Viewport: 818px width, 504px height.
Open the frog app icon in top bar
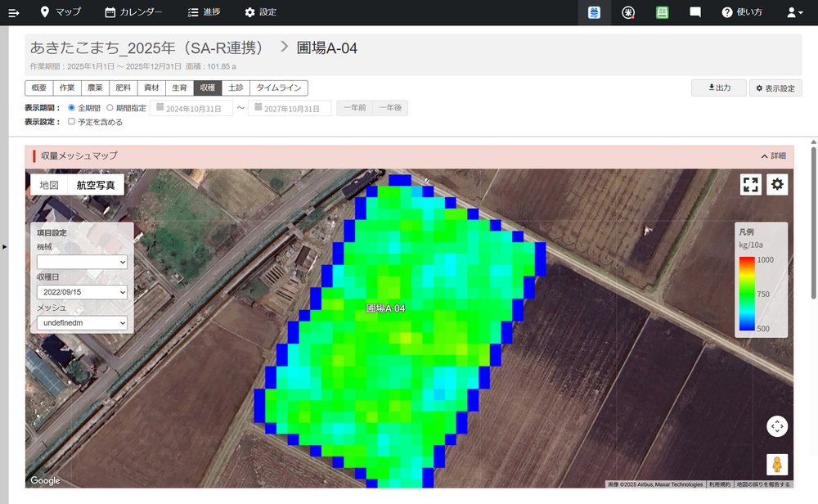(595, 12)
